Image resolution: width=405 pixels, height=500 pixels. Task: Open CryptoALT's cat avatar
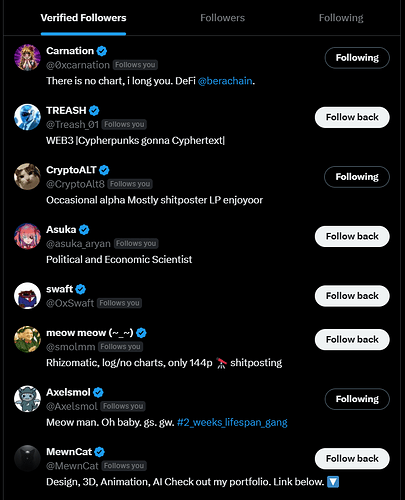click(x=27, y=176)
